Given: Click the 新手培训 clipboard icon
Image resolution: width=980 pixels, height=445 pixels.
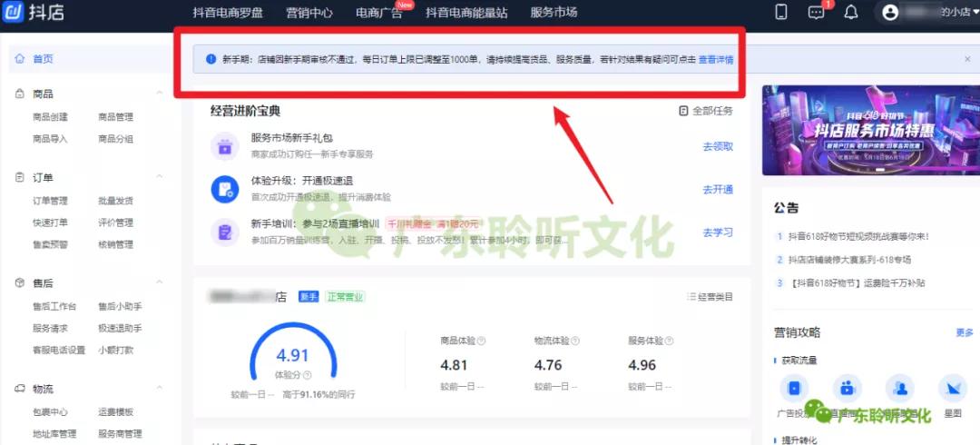Looking at the screenshot, I should coord(224,232).
